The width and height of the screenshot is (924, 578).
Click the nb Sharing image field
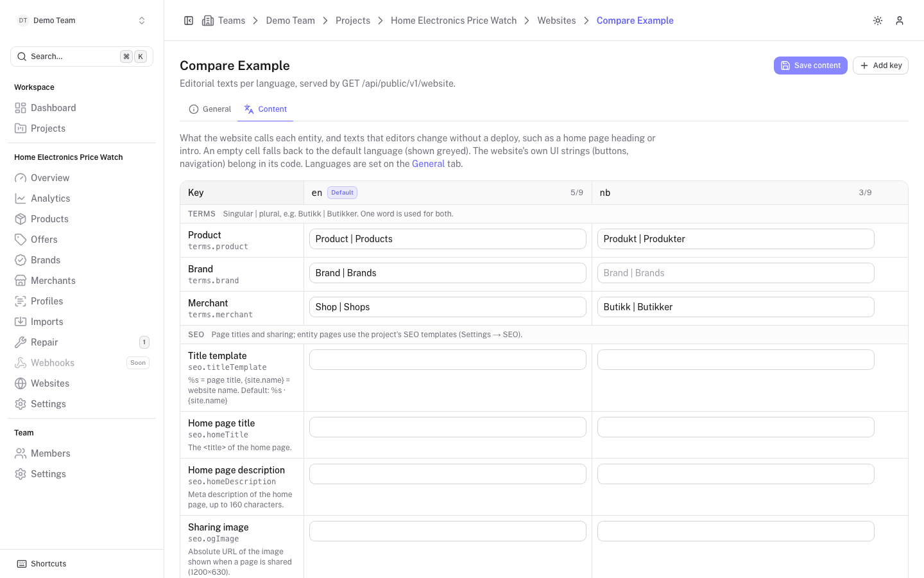pos(736,531)
